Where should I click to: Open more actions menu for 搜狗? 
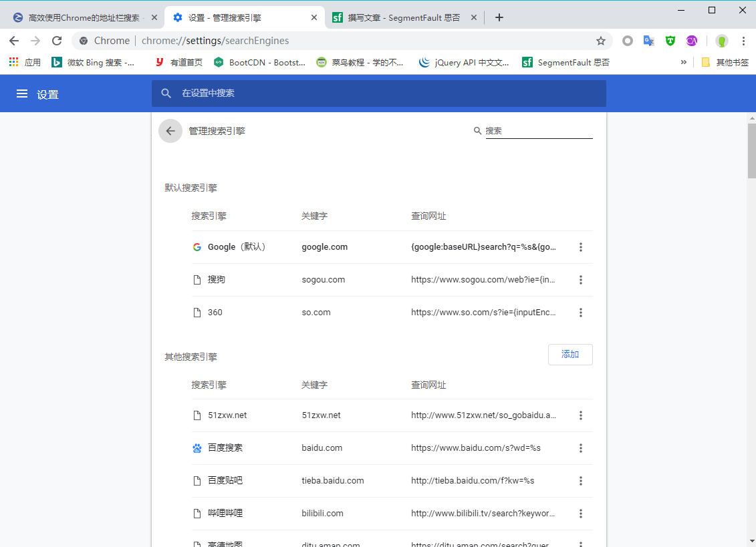coord(580,280)
